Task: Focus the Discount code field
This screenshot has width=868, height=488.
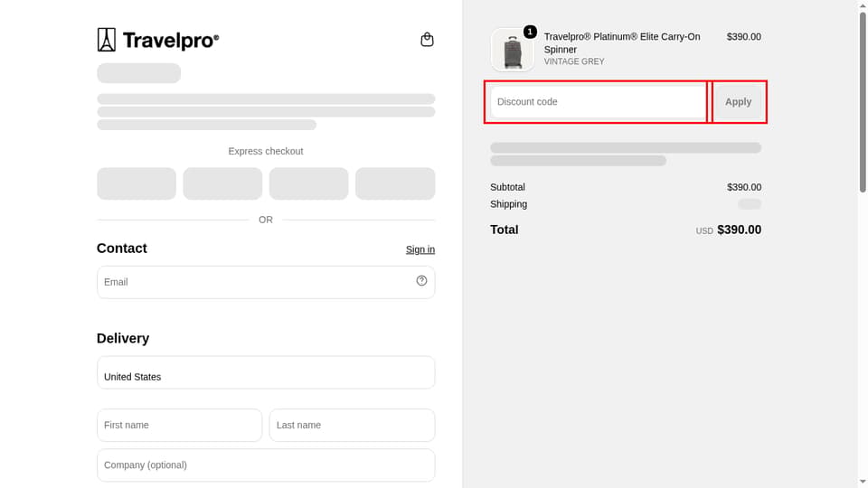Action: click(598, 102)
